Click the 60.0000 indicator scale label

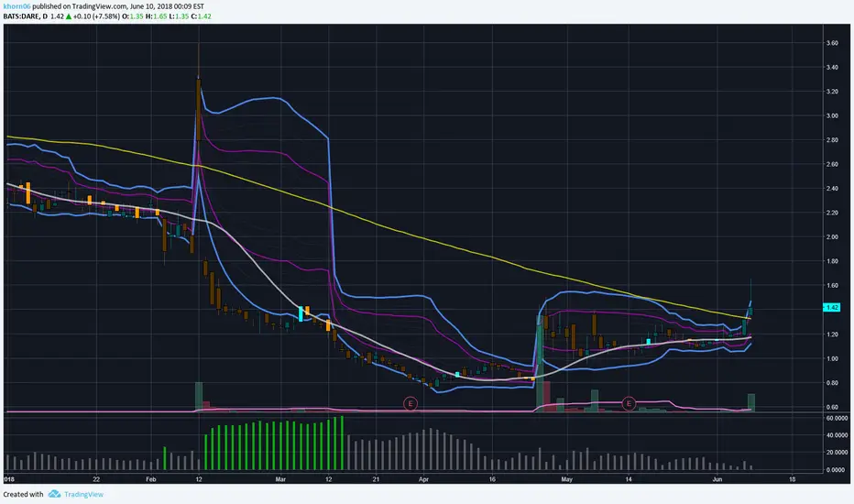pos(838,419)
